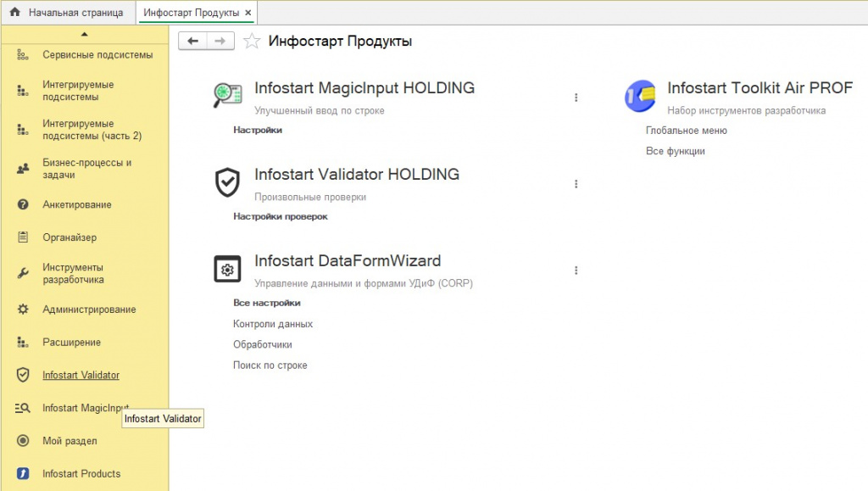Open Поиск по строке link
Image resolution: width=868 pixels, height=491 pixels.
click(x=270, y=365)
